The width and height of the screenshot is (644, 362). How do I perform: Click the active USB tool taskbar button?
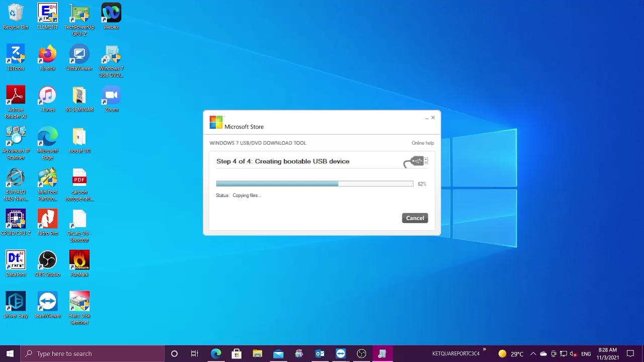click(x=382, y=353)
